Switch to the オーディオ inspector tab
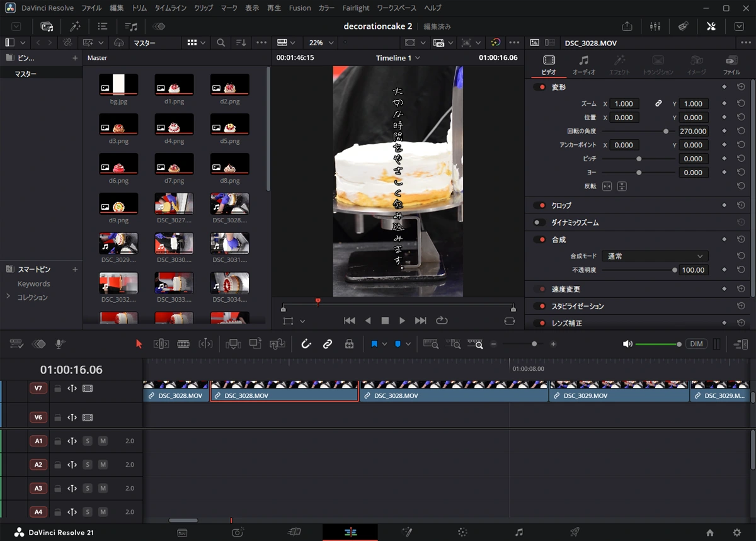This screenshot has width=756, height=541. 584,64
